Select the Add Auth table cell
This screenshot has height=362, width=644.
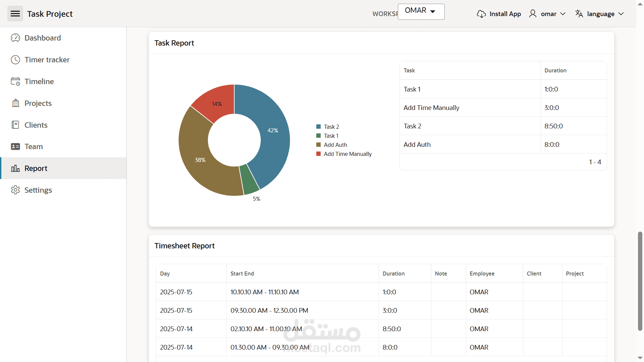(x=470, y=144)
